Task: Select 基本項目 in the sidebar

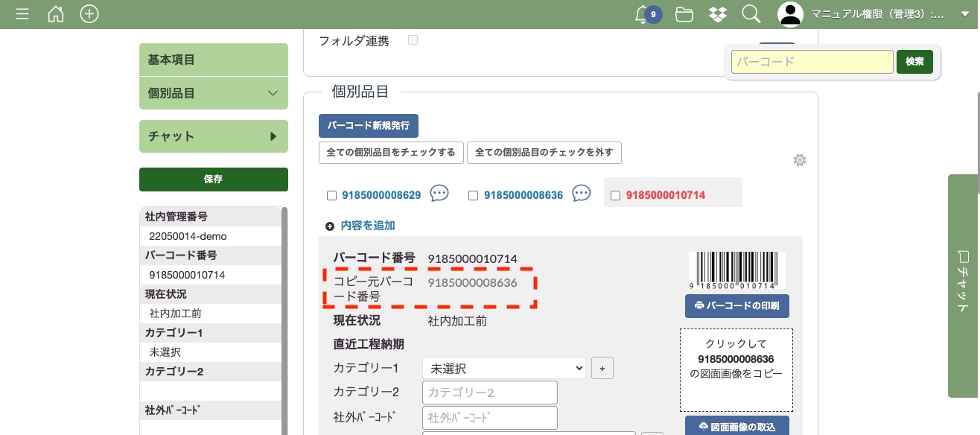Action: 213,60
